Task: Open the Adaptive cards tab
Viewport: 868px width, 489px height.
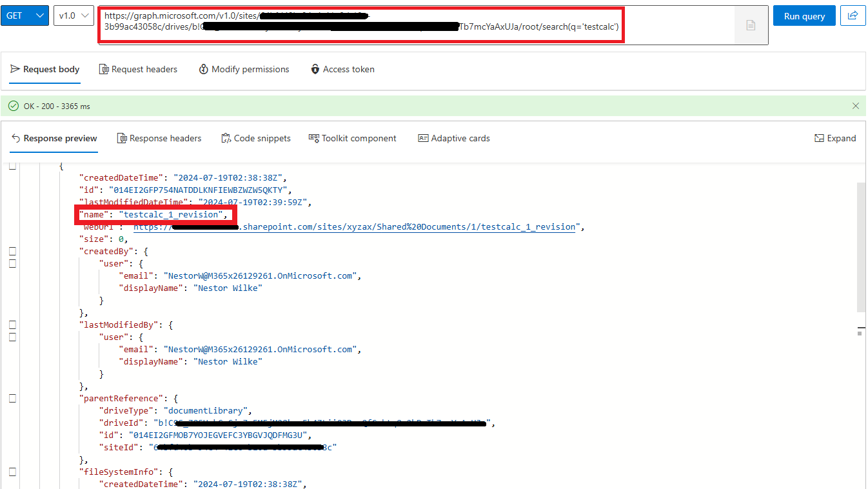Action: [454, 138]
